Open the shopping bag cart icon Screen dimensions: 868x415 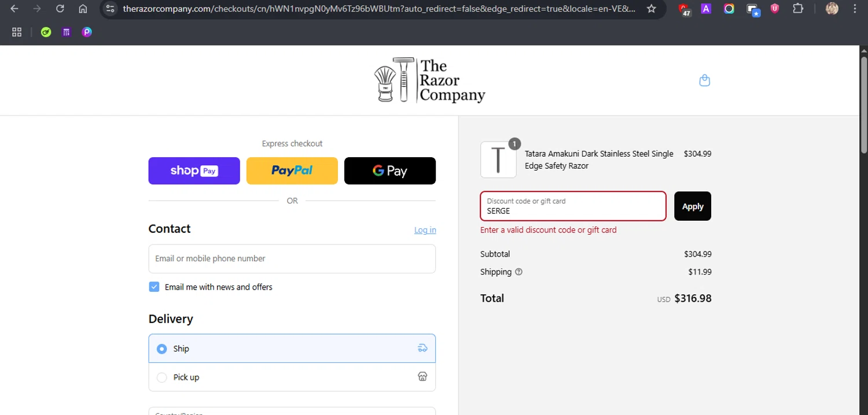pos(704,80)
